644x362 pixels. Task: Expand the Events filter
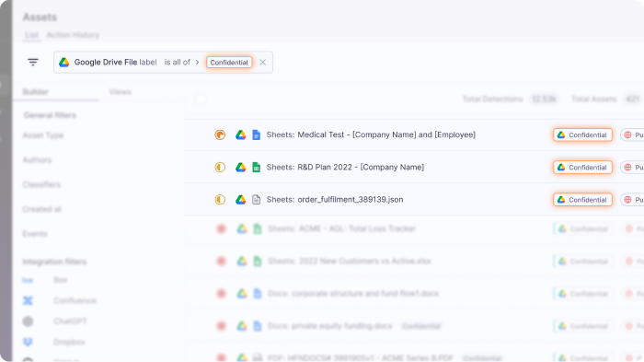click(x=35, y=234)
